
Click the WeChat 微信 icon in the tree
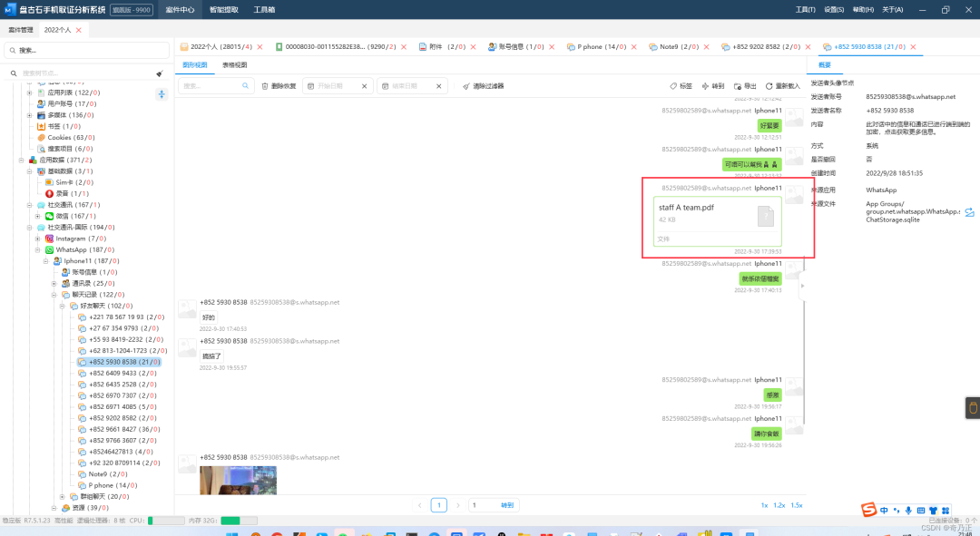49,216
